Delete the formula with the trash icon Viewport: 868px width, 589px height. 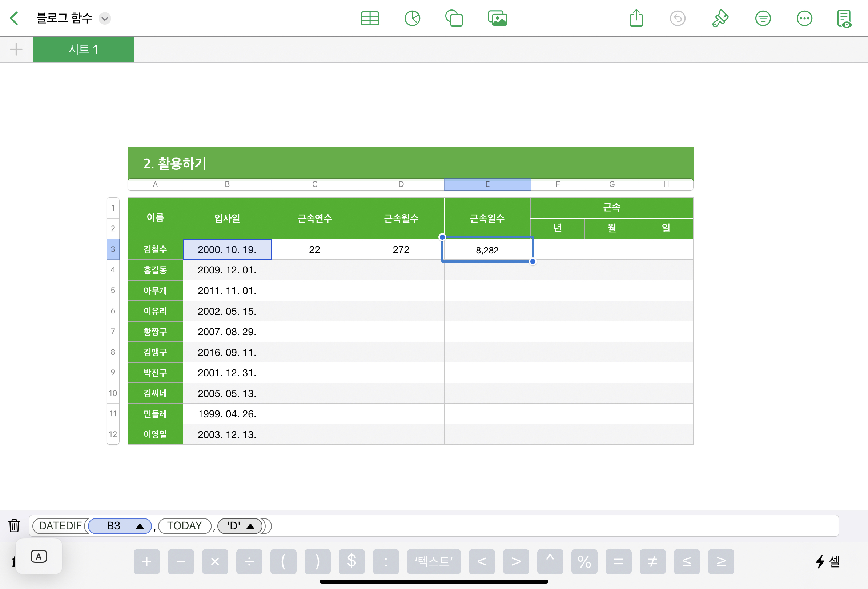tap(14, 525)
